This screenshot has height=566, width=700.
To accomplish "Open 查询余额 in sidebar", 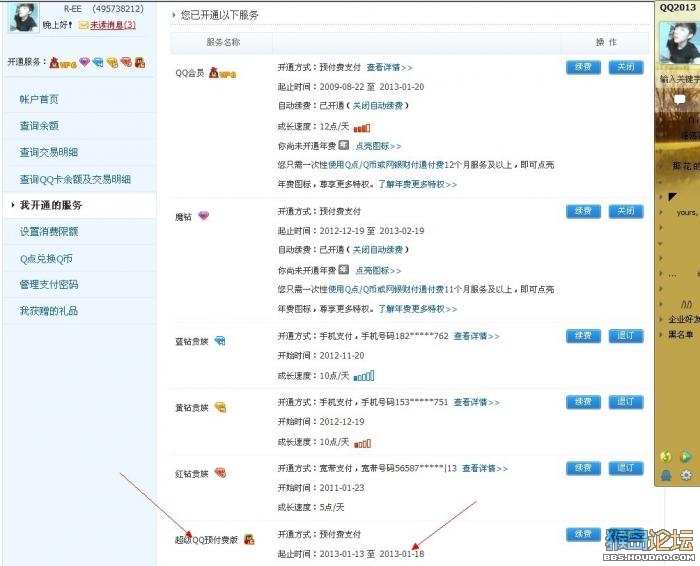I will point(39,126).
